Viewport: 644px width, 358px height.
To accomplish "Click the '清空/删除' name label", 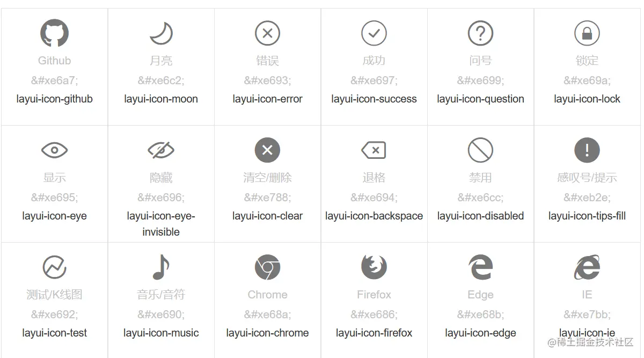I will [x=267, y=178].
